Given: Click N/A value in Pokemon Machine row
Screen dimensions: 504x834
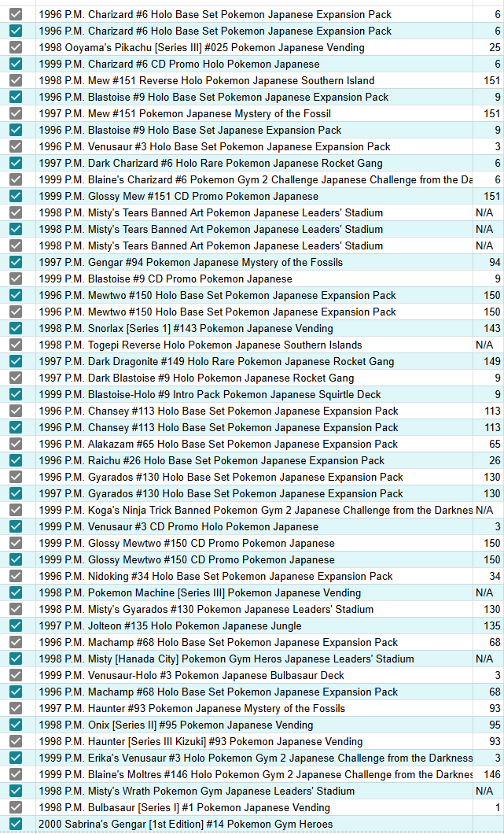Looking at the screenshot, I should [484, 592].
